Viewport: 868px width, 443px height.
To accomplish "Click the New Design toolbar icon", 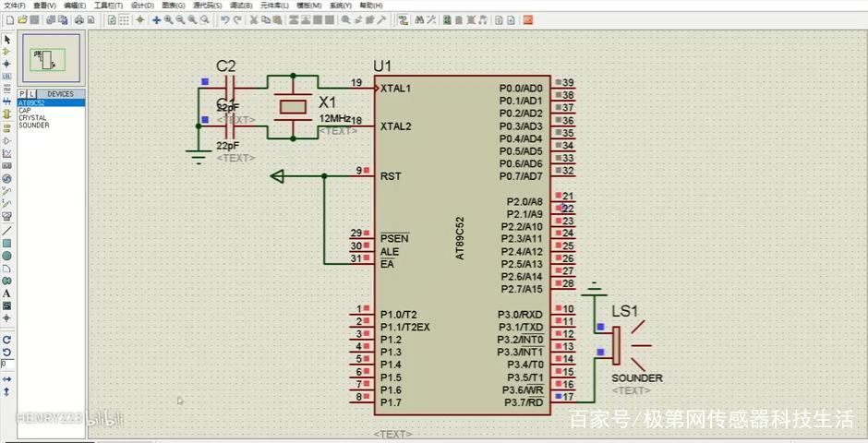I will pos(10,20).
